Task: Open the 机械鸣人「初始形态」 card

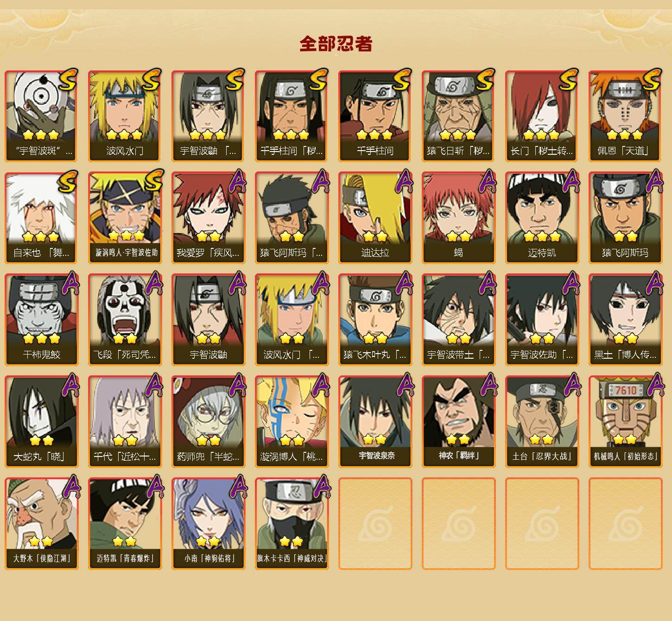Action: tap(625, 422)
